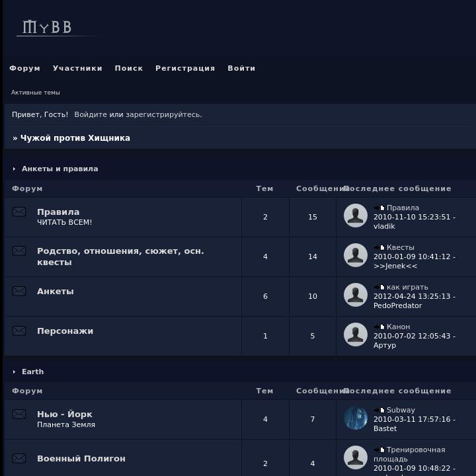Screen dimensions: 476x476
Task: Click username >>Jenek<<
Action: (x=395, y=266)
